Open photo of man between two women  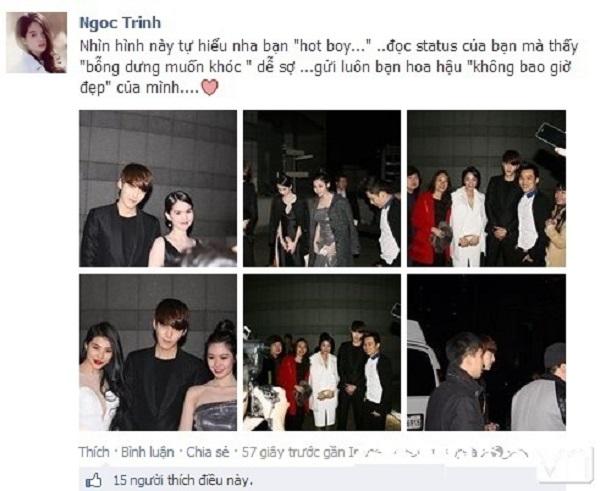pos(158,352)
